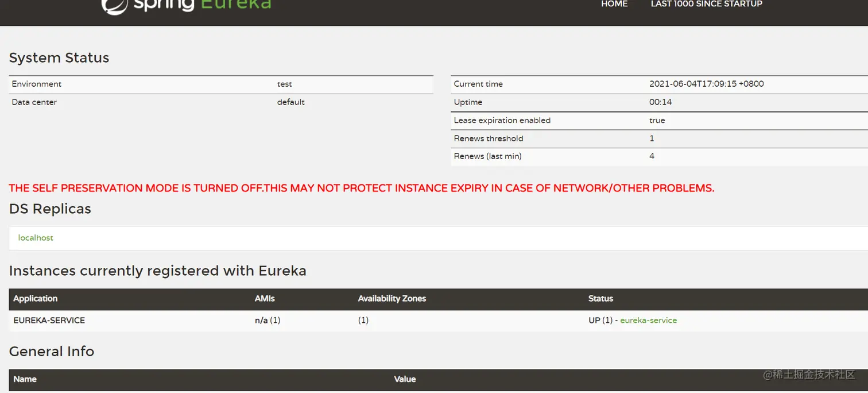Click the Data center label
This screenshot has width=868, height=393.
(x=34, y=102)
